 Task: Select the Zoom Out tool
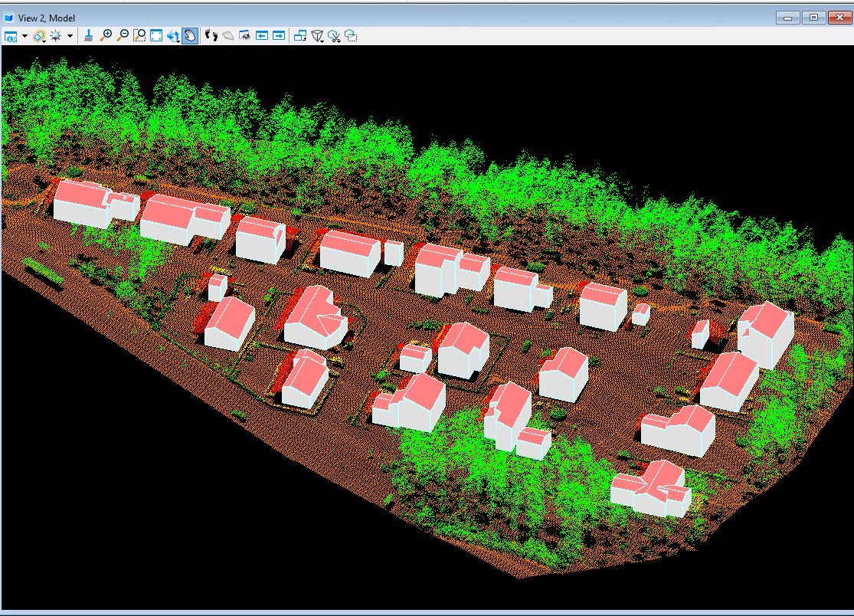[x=123, y=36]
